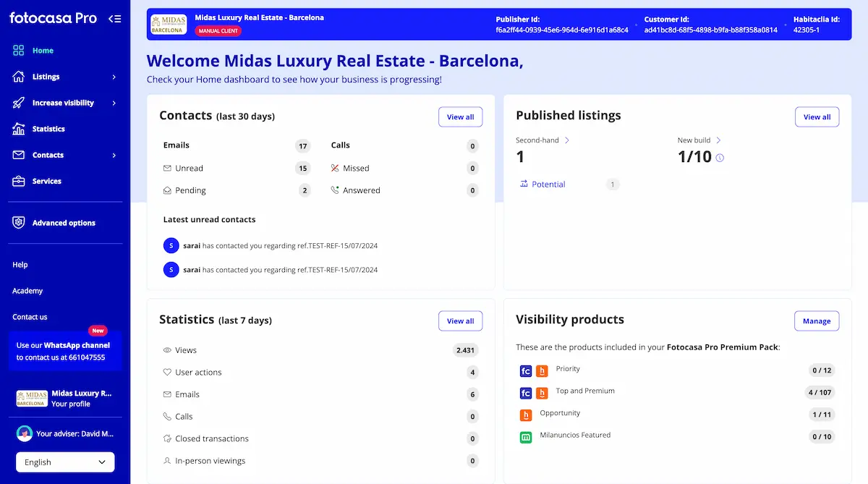Click Your adviser: David M... text
The height and width of the screenshot is (484, 868).
[x=75, y=434]
